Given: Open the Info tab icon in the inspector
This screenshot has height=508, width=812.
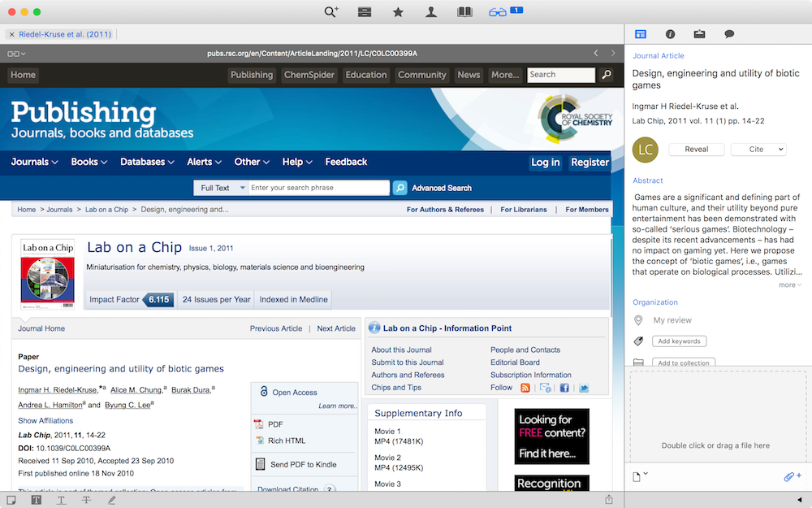Looking at the screenshot, I should 670,34.
